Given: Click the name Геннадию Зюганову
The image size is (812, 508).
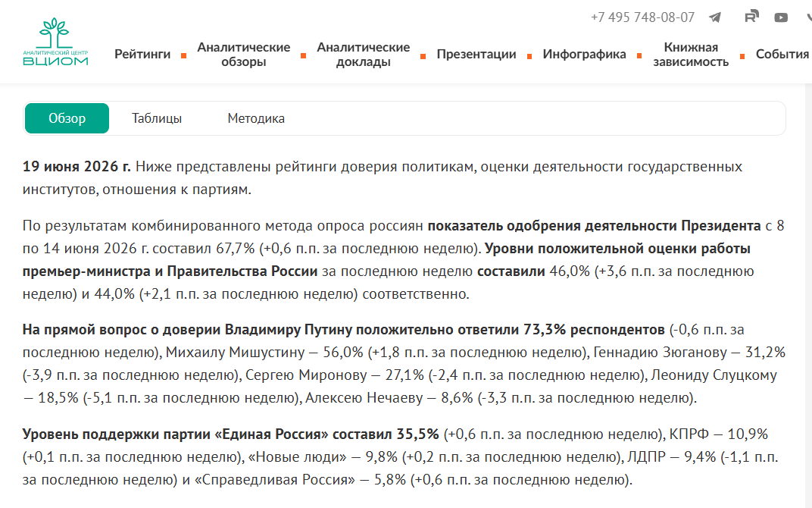Looking at the screenshot, I should (x=661, y=353).
